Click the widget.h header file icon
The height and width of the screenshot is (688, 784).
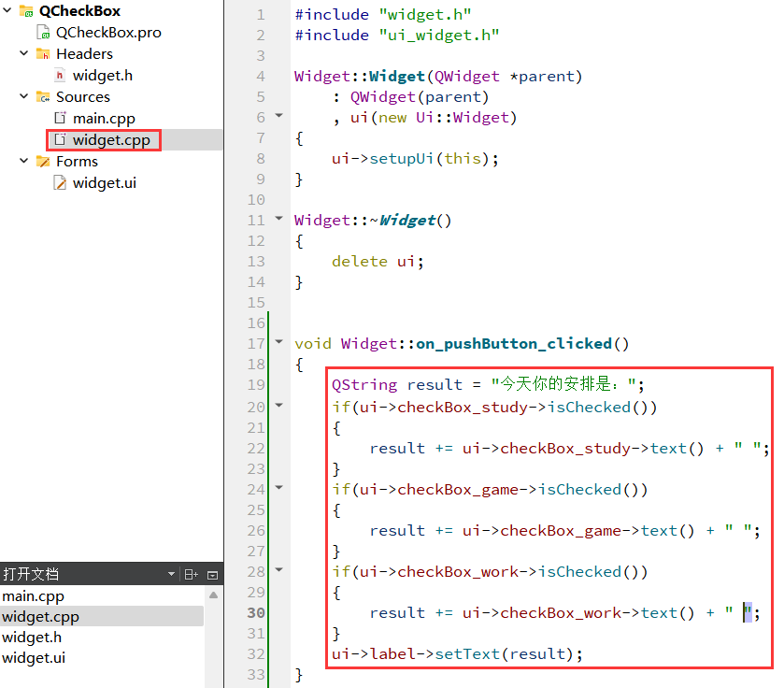tap(60, 76)
